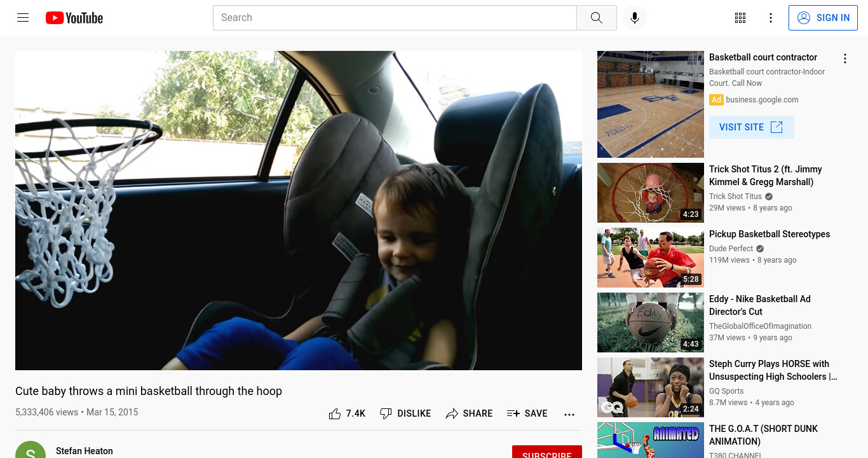The height and width of the screenshot is (458, 868).
Task: Open Pickup Basketball Stereotypes thumbnail
Action: coord(651,258)
